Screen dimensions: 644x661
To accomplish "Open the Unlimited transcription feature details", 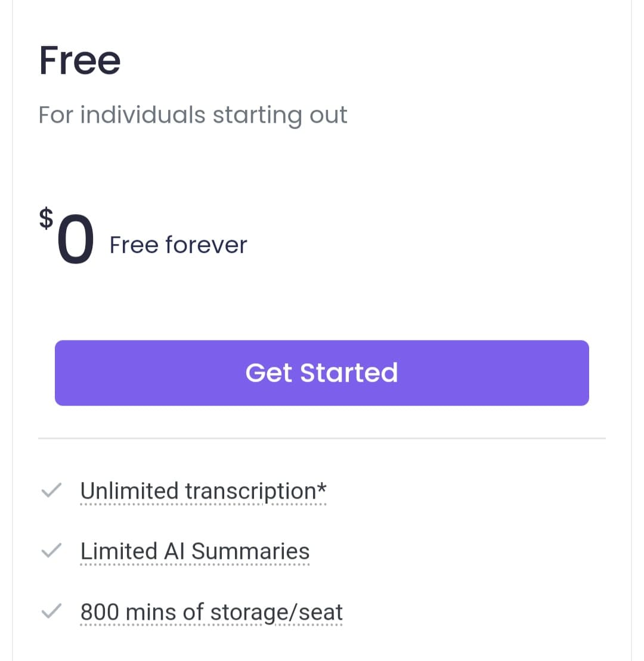I will click(203, 492).
